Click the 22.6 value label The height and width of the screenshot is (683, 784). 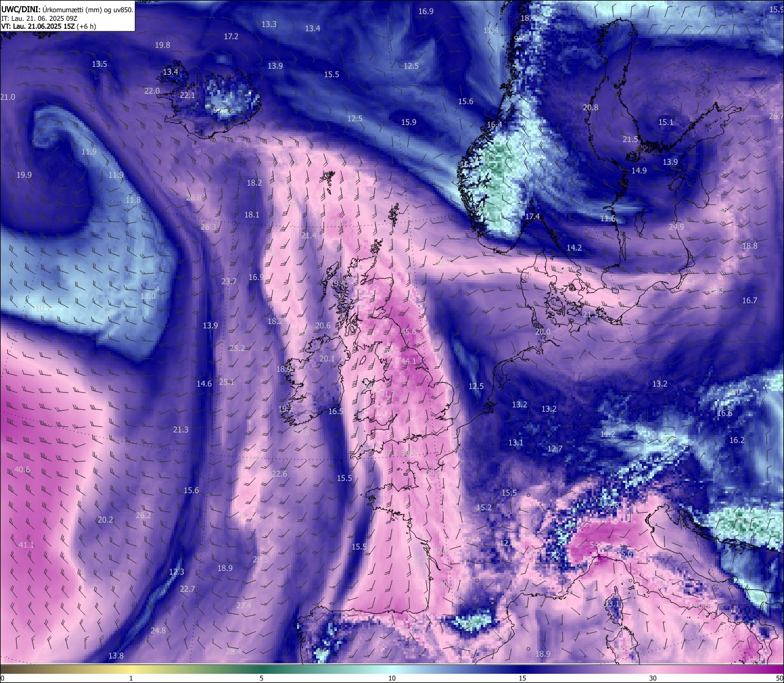(x=279, y=474)
